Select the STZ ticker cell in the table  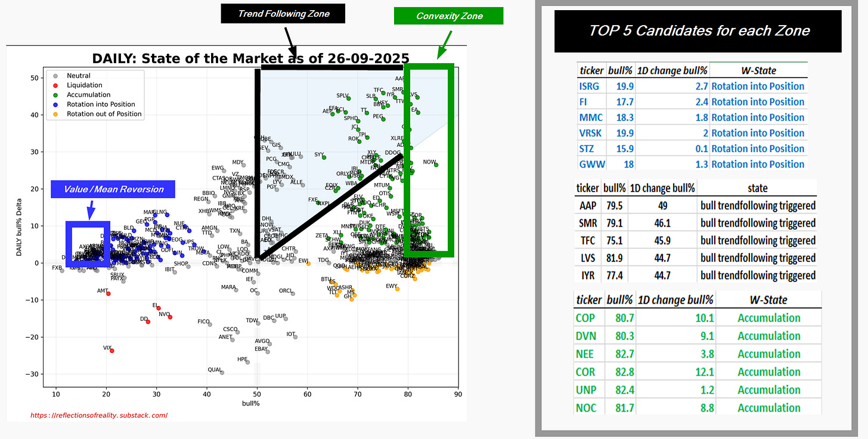tap(588, 149)
